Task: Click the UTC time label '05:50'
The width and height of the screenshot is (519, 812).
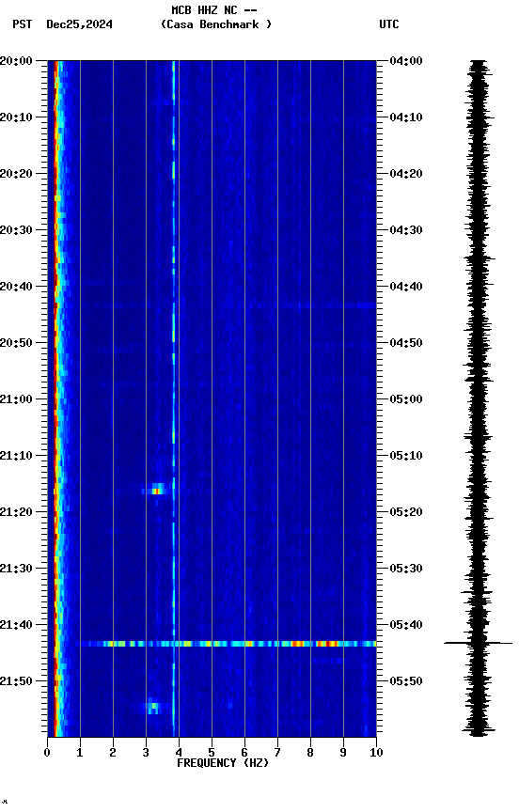Action: click(406, 681)
